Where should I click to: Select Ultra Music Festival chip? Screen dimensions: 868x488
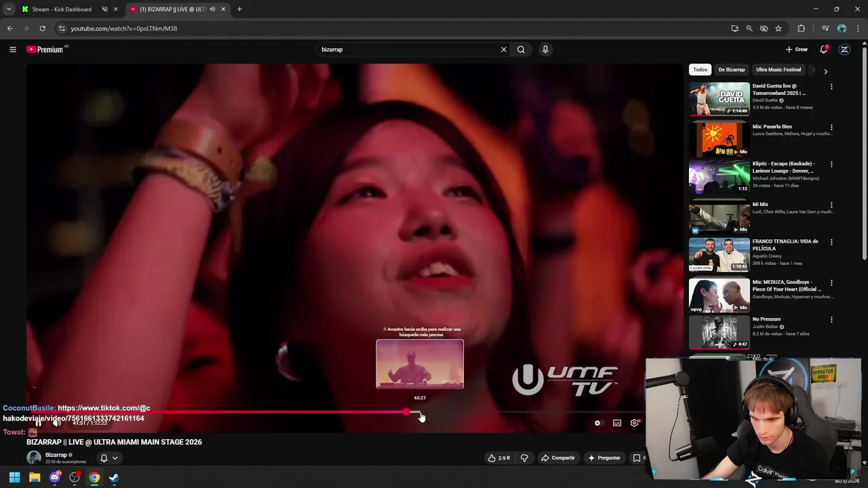tap(778, 70)
